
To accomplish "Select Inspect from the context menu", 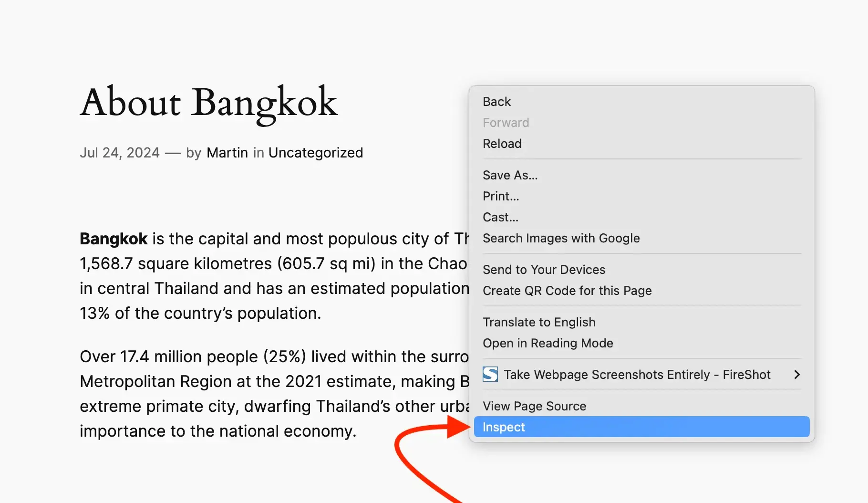I will click(x=641, y=427).
